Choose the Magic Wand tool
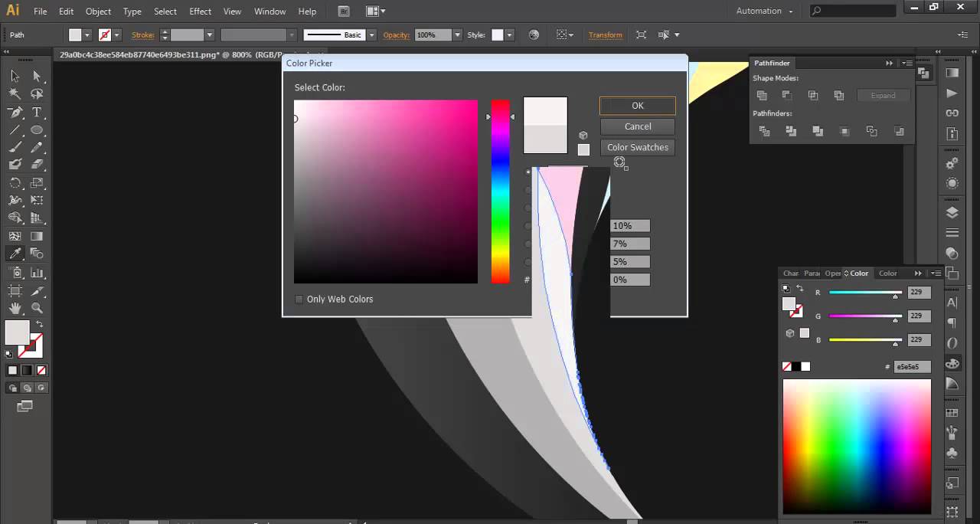The height and width of the screenshot is (524, 980). click(x=15, y=93)
